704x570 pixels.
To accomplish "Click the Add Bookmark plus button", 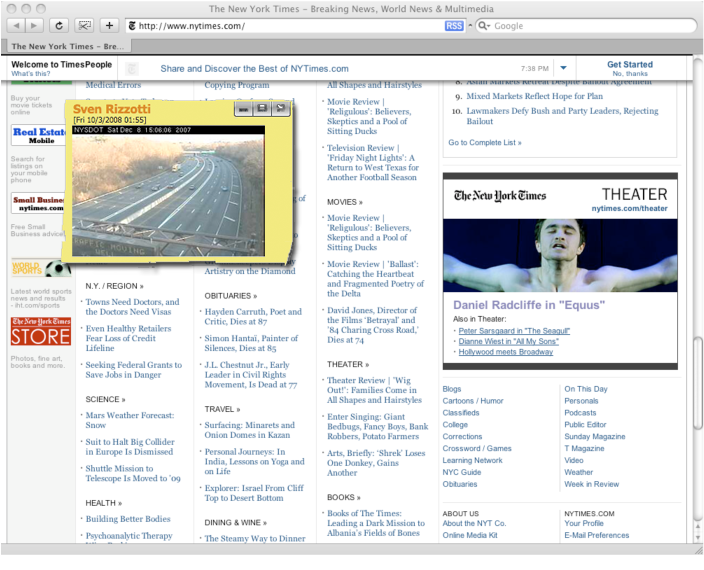I will [x=109, y=25].
